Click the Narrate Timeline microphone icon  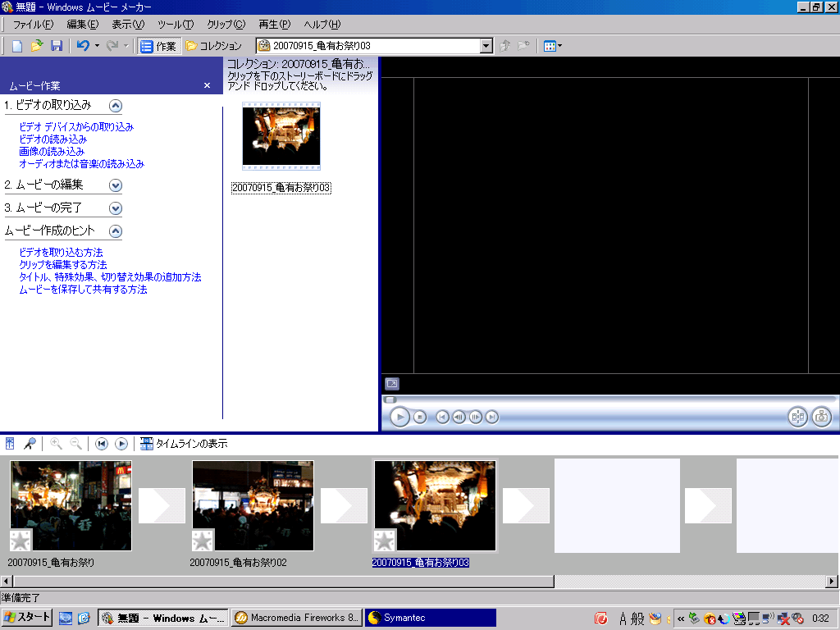tap(30, 444)
